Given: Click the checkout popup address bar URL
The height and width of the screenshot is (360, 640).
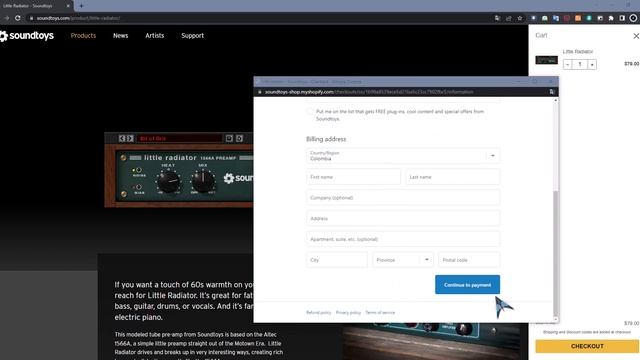Looking at the screenshot, I should coord(369,92).
